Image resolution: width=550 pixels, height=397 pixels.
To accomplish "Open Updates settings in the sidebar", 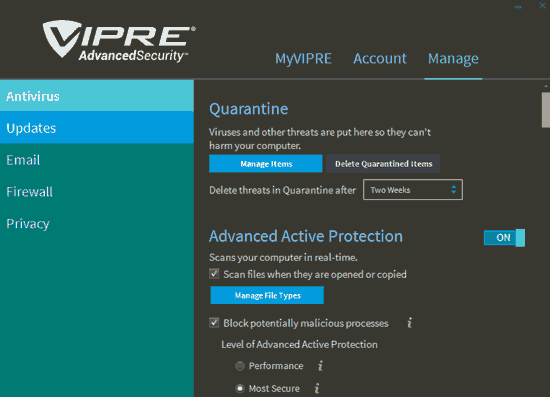I will pyautogui.click(x=97, y=128).
